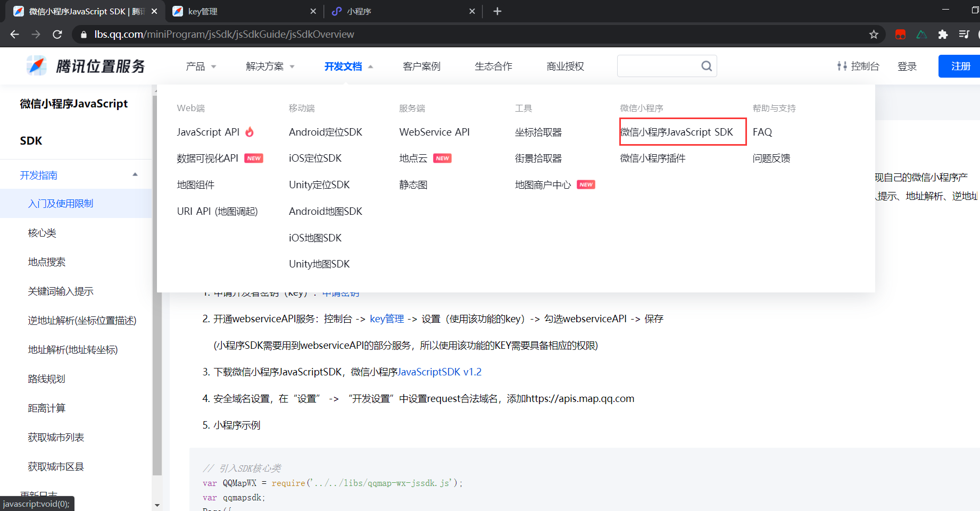Open FAQ under 帮助与支持
The image size is (980, 511).
pos(762,132)
